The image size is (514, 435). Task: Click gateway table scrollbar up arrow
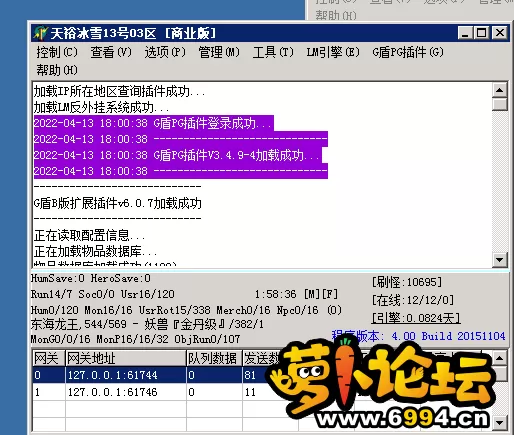[500, 358]
